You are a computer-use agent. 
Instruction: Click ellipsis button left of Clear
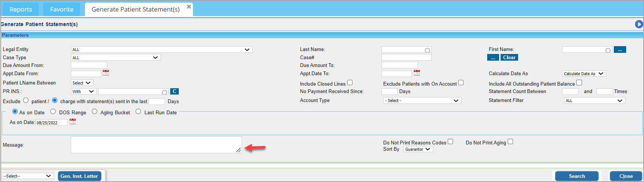pos(493,58)
